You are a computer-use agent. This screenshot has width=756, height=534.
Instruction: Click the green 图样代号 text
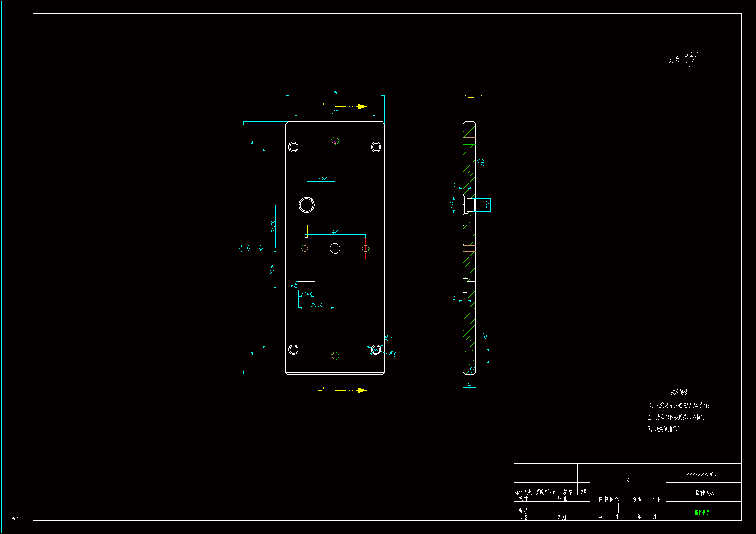702,512
